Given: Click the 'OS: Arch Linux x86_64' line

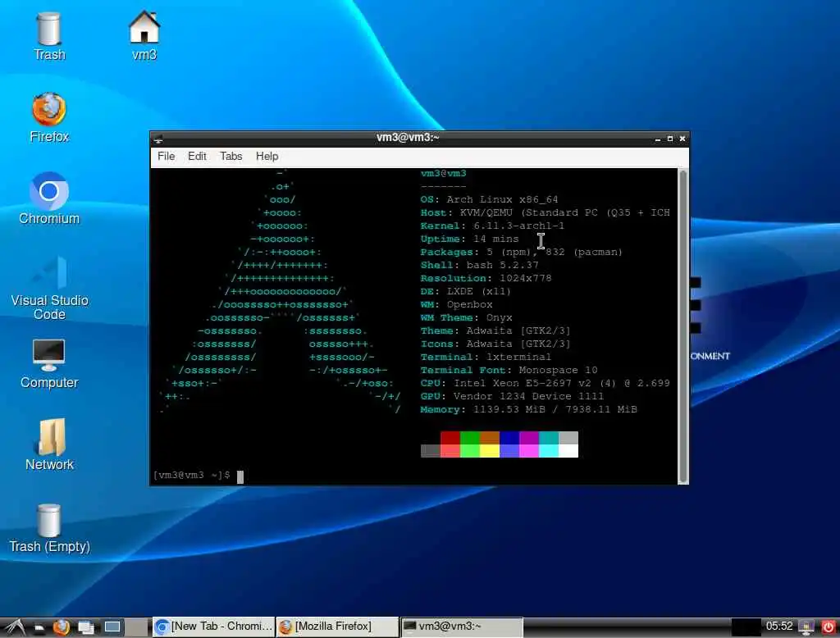Looking at the screenshot, I should point(489,199).
